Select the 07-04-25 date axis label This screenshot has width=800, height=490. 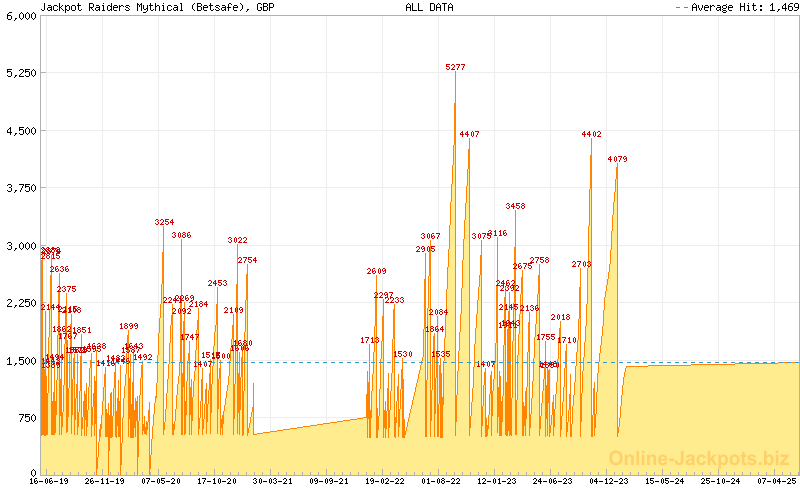point(777,481)
